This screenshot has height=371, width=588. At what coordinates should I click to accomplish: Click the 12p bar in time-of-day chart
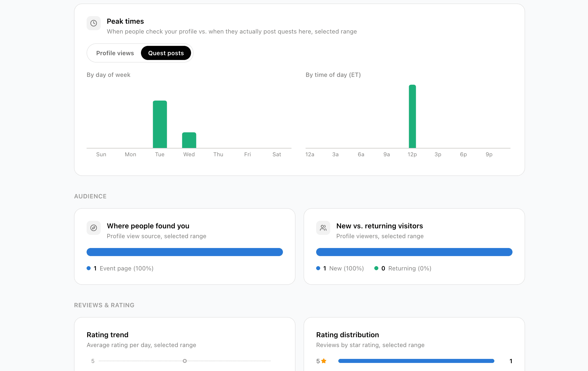412,116
